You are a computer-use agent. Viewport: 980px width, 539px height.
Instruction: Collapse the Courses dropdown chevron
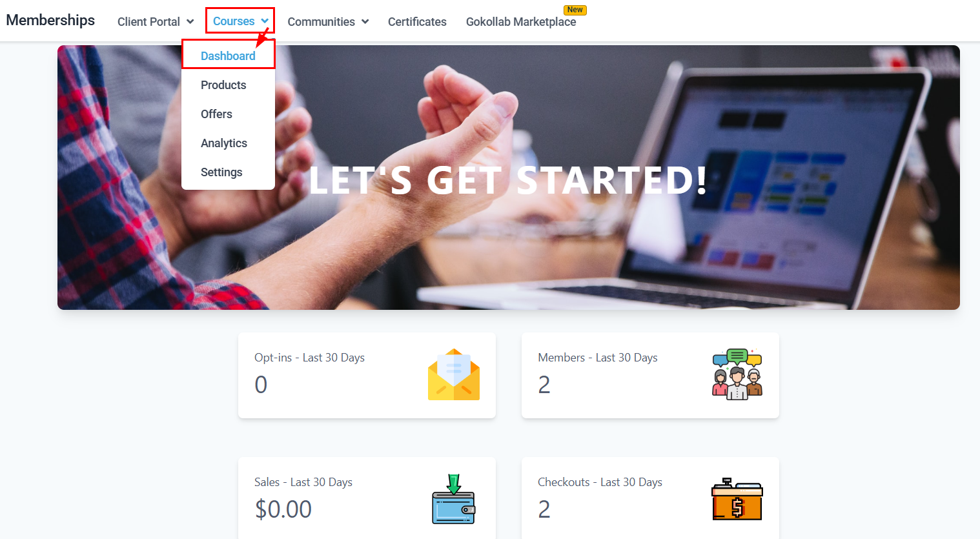265,21
